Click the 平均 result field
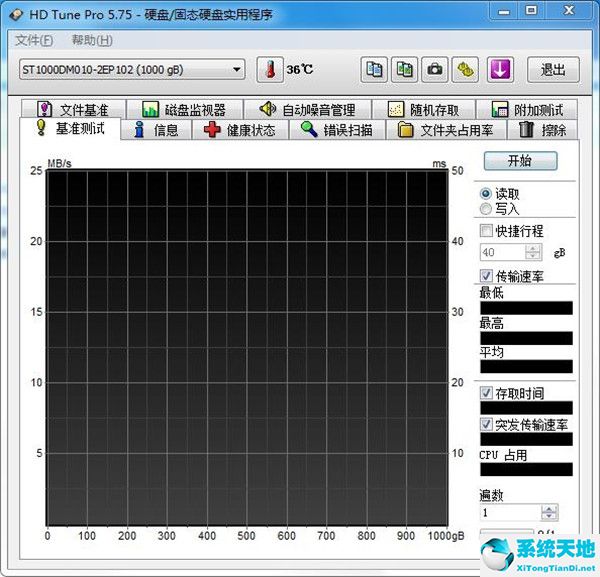Viewport: 600px width, 577px height. click(527, 367)
